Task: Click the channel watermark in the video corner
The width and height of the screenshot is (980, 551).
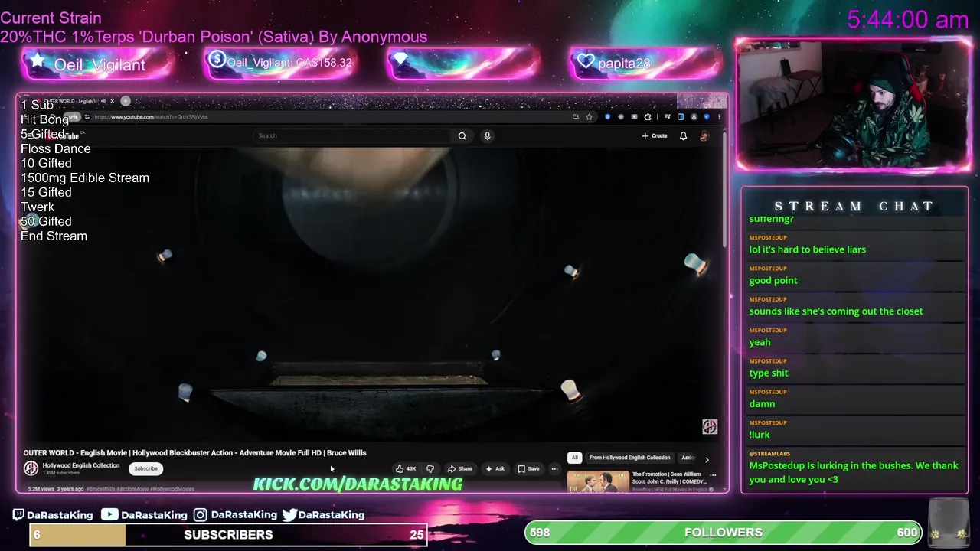Action: pos(710,427)
